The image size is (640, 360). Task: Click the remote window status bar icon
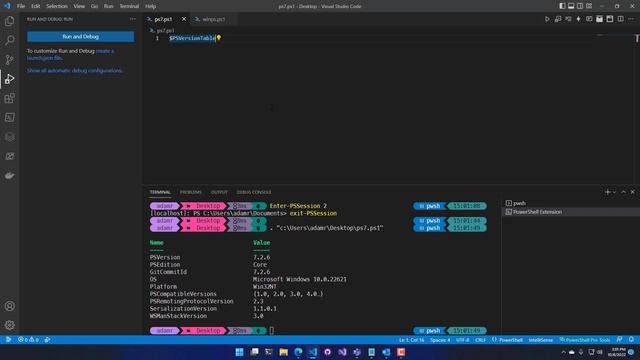point(8,340)
